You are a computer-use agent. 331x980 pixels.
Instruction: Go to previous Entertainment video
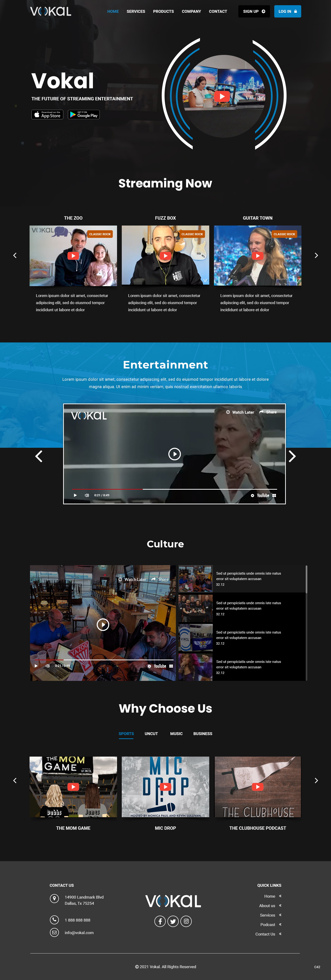tap(39, 456)
